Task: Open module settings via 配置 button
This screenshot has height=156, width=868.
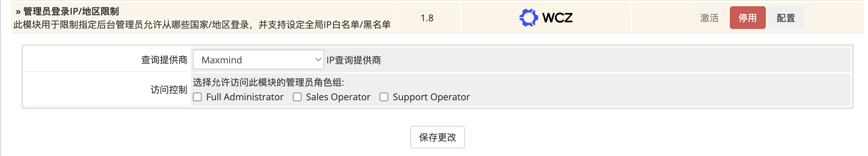Action: coord(785,18)
